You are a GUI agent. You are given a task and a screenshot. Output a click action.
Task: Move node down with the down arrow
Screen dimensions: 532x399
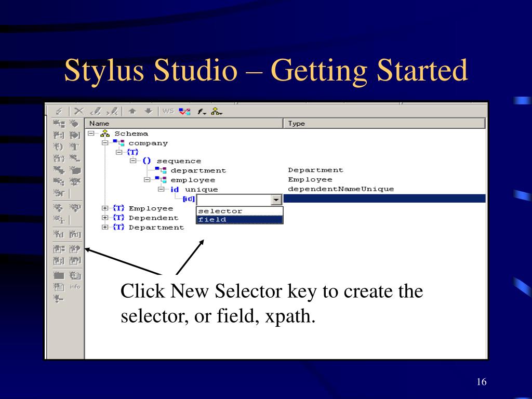149,111
